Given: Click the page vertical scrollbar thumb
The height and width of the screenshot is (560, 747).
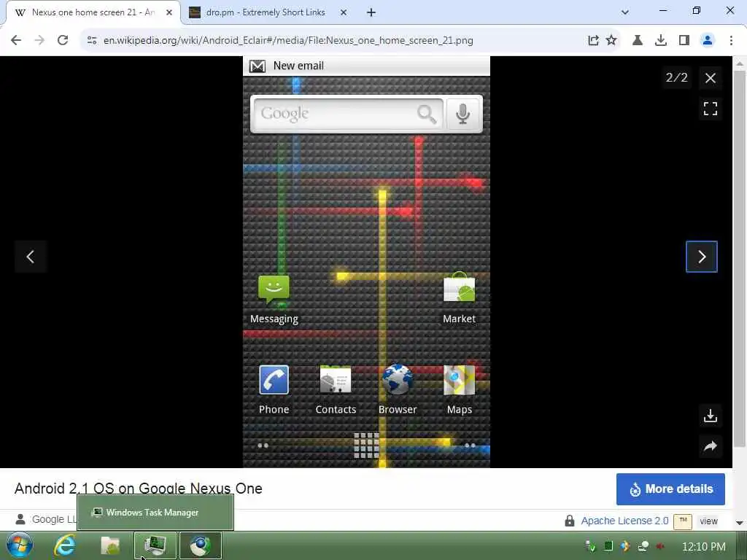Looking at the screenshot, I should pos(740,259).
